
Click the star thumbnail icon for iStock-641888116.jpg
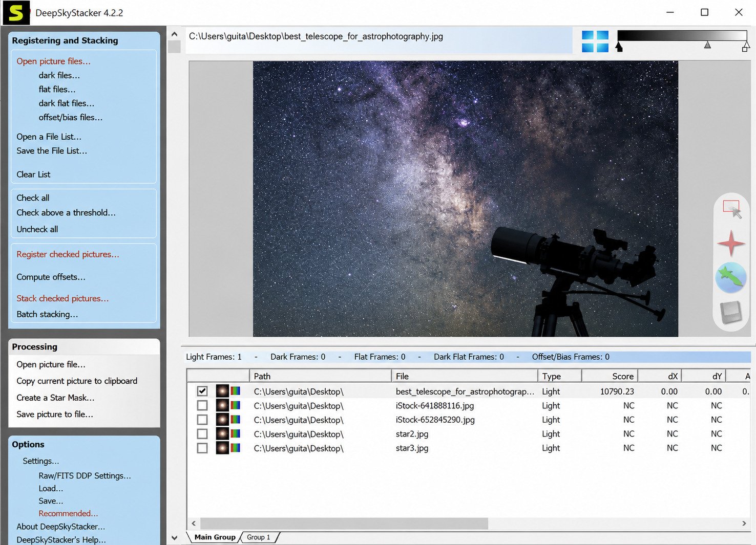pos(222,406)
